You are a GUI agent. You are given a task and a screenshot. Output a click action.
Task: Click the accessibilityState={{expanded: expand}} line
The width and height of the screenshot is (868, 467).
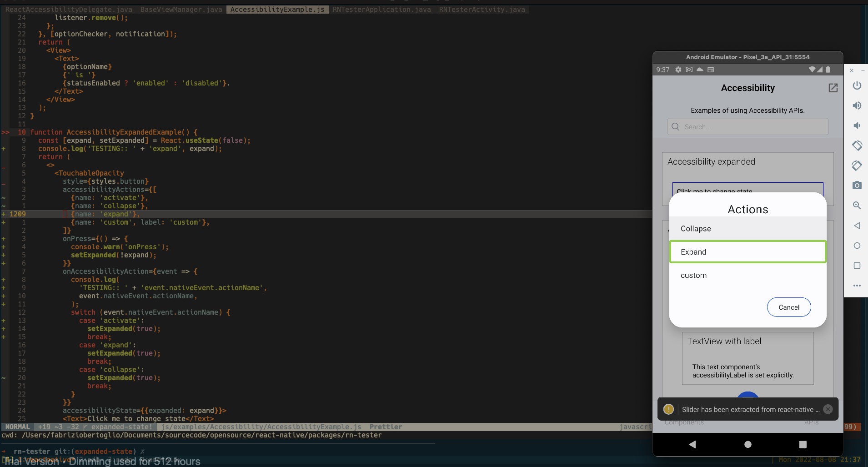144,410
